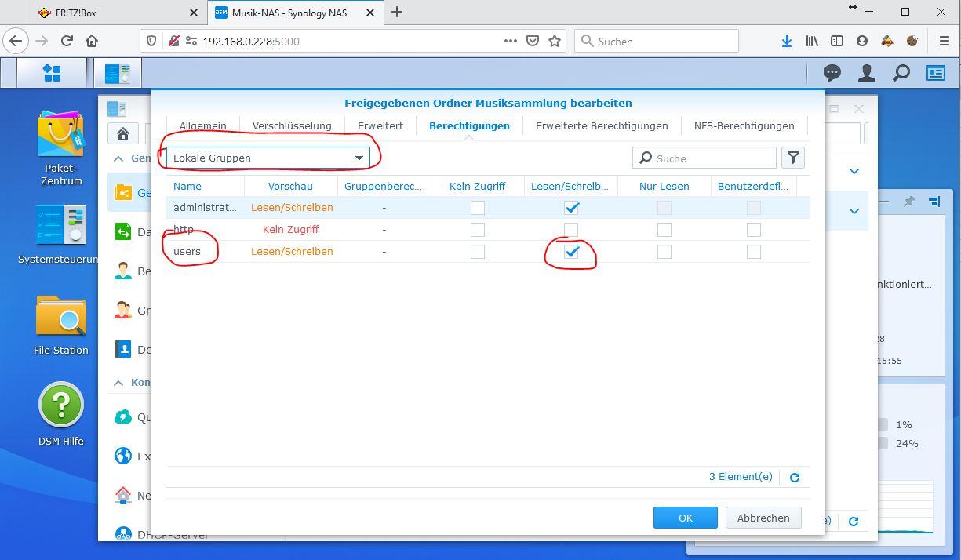The height and width of the screenshot is (560, 961).
Task: Check Nur Lesen for http row
Action: click(x=664, y=230)
